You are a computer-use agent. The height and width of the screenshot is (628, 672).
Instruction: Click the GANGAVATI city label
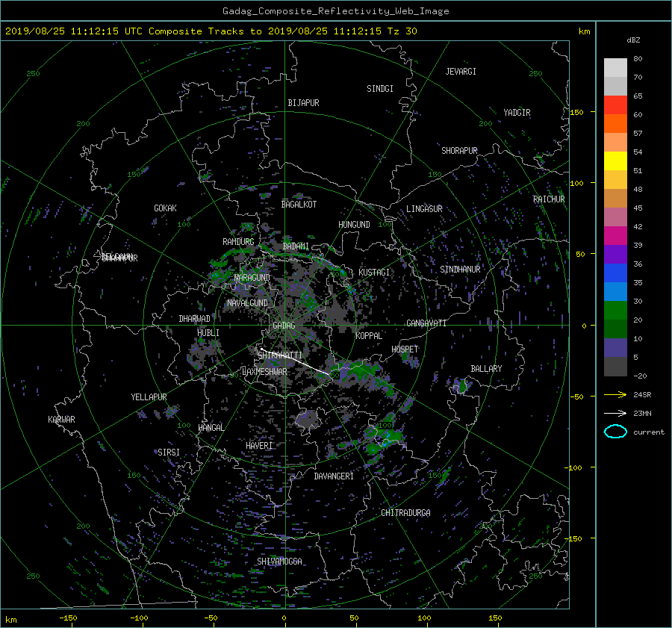pyautogui.click(x=426, y=323)
